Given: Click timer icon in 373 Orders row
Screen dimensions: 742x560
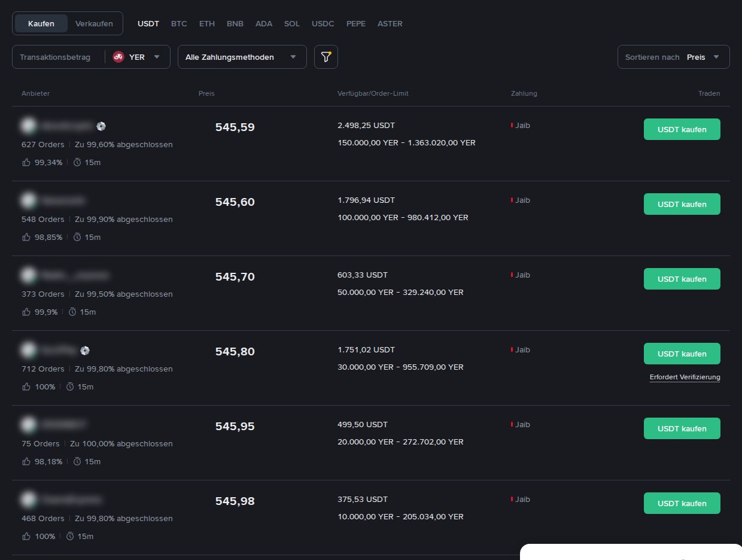Looking at the screenshot, I should click(72, 312).
